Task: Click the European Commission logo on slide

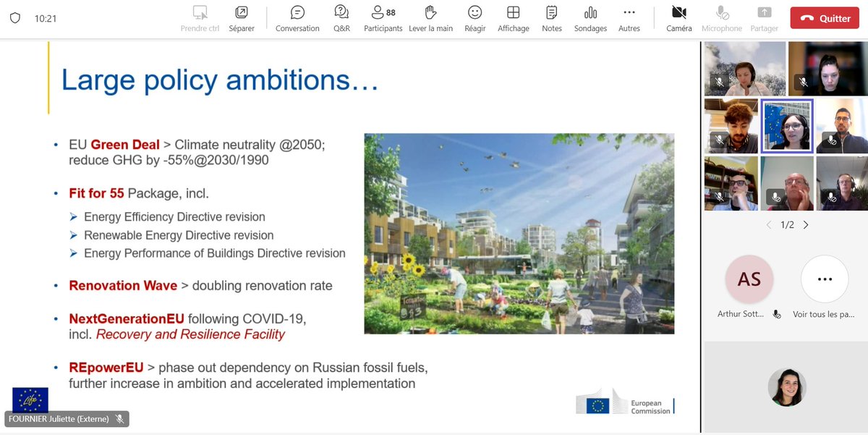Action: pos(625,402)
